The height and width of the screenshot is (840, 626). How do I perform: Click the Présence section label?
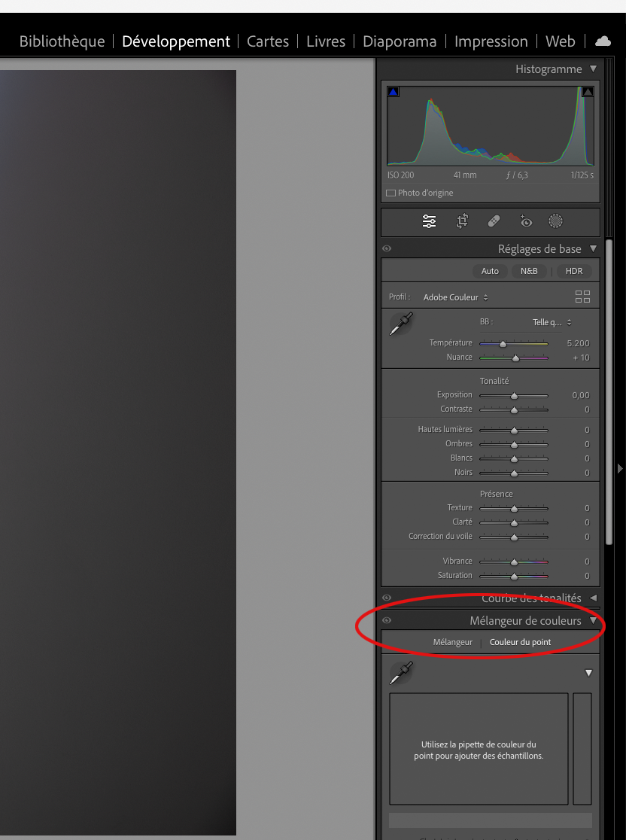pyautogui.click(x=497, y=494)
